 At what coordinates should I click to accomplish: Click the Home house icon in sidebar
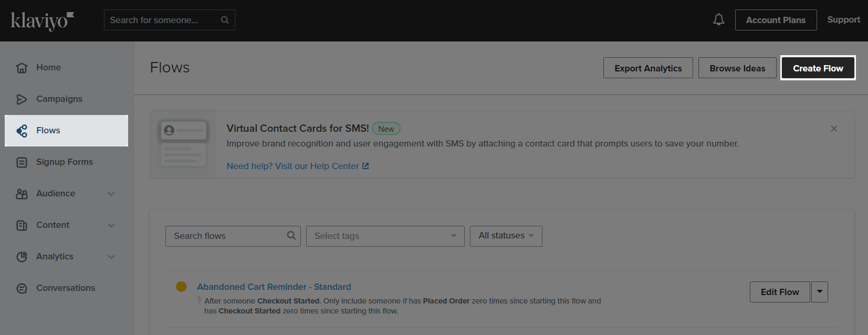click(x=22, y=68)
